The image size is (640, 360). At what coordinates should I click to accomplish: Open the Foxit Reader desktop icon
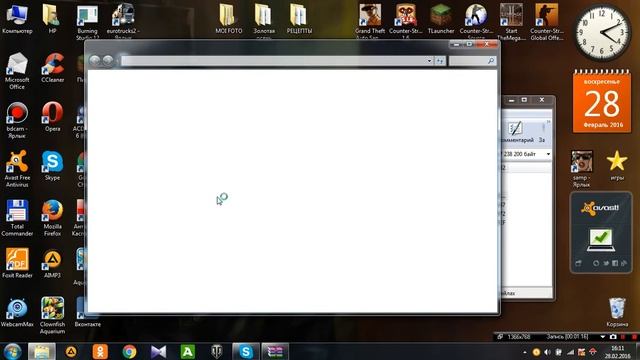[x=17, y=263]
